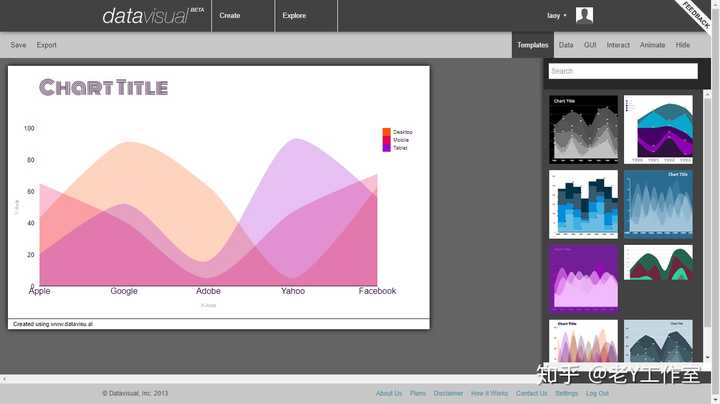Screen dimensions: 720x404
Task: Click the Google axis label
Action: 124,291
